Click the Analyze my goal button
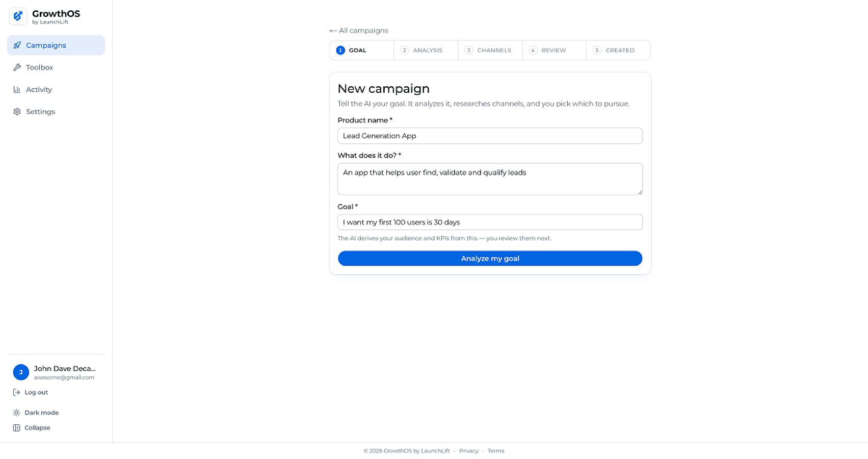The image size is (868, 459). [490, 258]
